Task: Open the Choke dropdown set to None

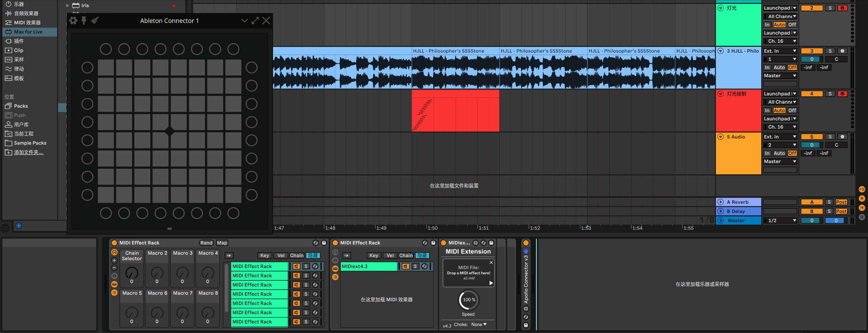Action: click(479, 324)
